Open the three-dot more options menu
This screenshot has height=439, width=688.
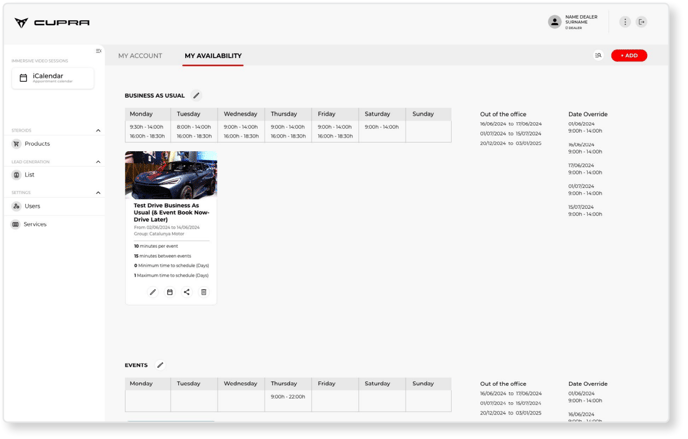(x=625, y=22)
